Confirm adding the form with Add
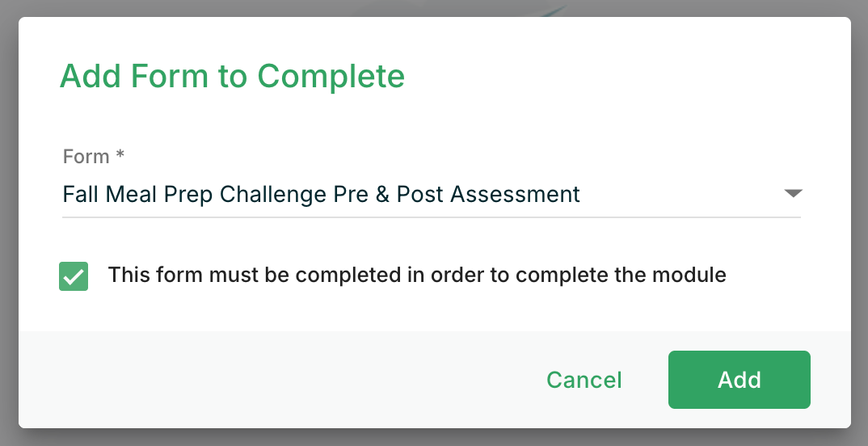The image size is (868, 446). click(x=739, y=380)
